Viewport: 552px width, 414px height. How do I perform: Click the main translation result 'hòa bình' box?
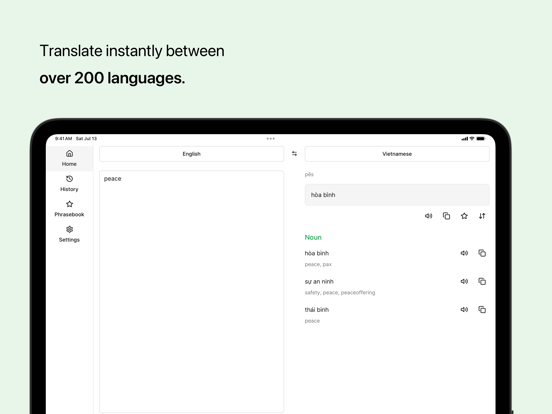(x=397, y=195)
